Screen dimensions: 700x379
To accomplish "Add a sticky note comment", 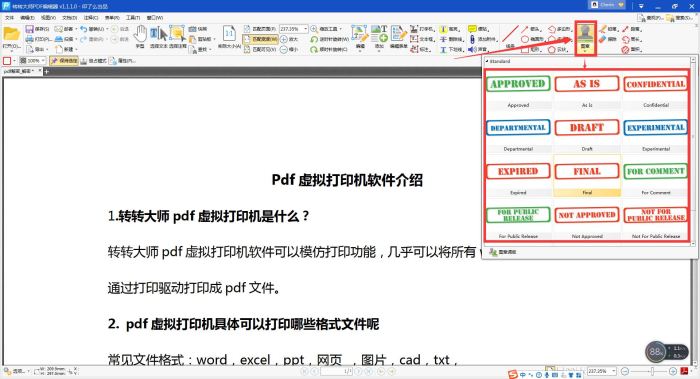I will [x=478, y=29].
